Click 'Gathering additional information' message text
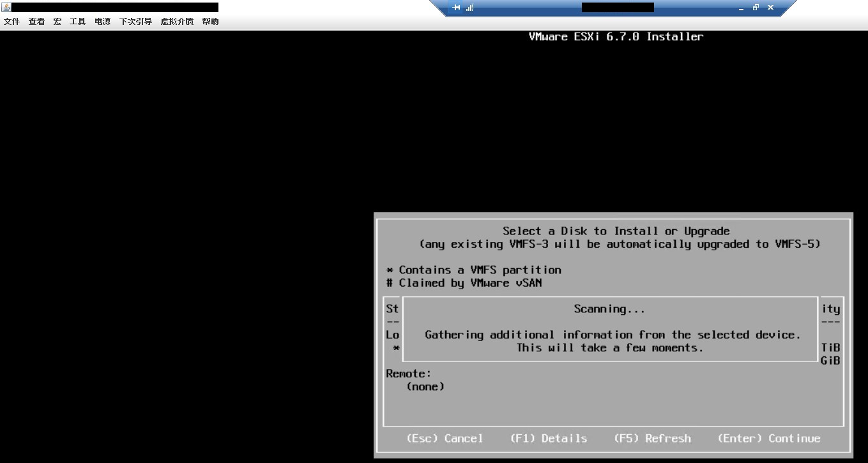The width and height of the screenshot is (868, 463). click(613, 335)
